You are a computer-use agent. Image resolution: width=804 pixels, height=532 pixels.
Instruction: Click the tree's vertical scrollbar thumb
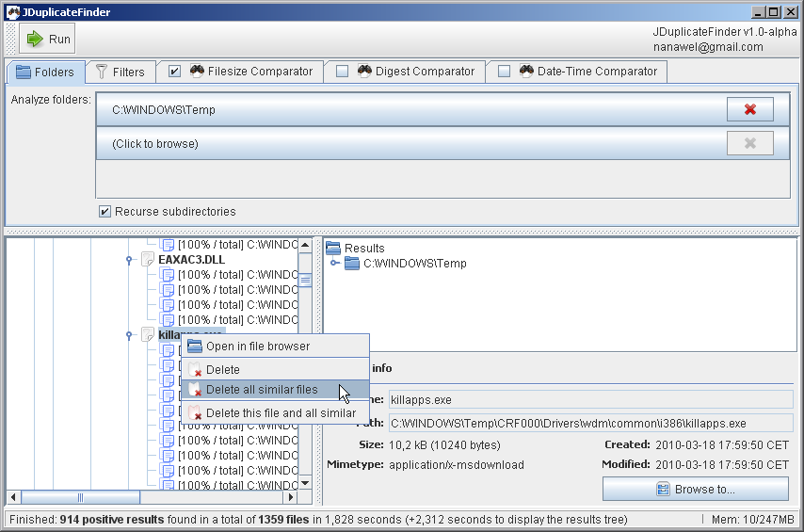pyautogui.click(x=305, y=280)
